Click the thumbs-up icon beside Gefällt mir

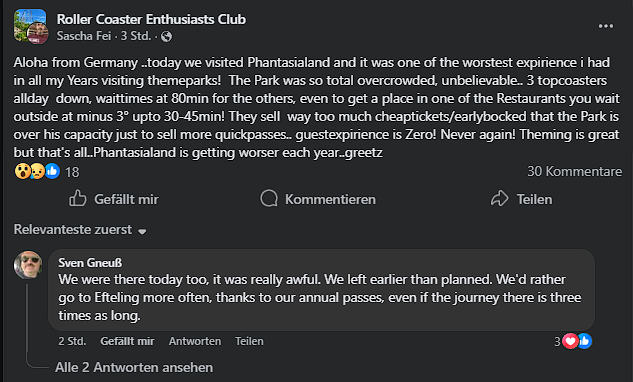(78, 198)
